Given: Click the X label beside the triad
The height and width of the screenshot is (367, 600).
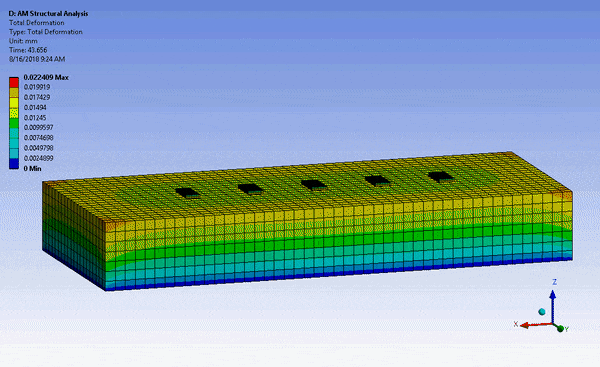Looking at the screenshot, I should point(516,324).
